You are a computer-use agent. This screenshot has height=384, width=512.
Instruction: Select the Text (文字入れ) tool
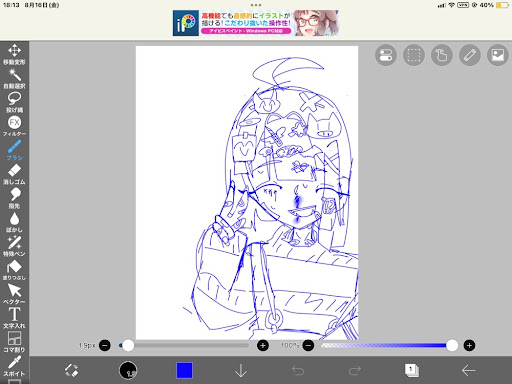pos(14,318)
